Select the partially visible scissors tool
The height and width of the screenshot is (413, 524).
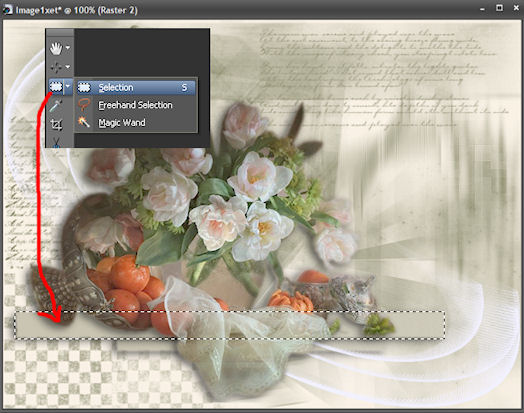click(x=56, y=142)
